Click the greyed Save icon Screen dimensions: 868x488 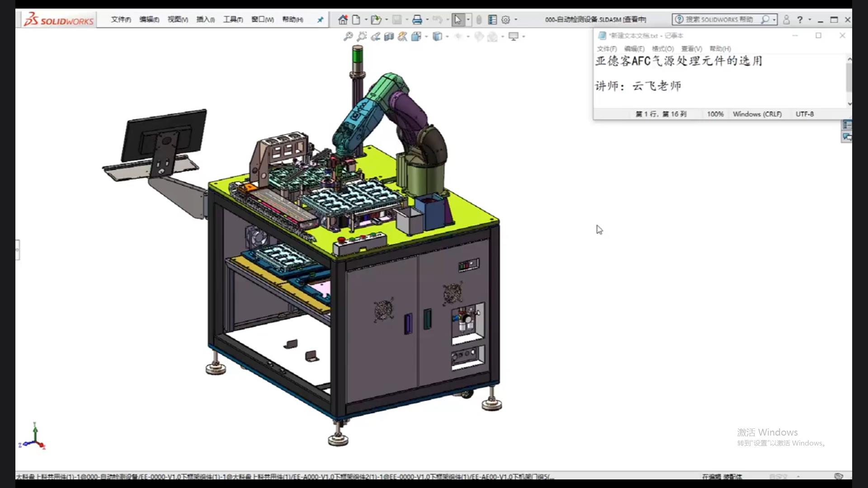[x=397, y=19]
